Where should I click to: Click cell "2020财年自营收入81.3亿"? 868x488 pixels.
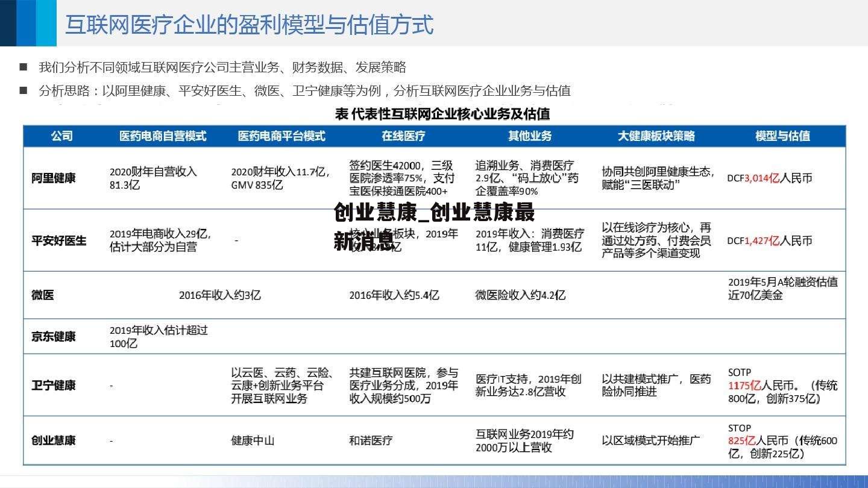coord(154,178)
